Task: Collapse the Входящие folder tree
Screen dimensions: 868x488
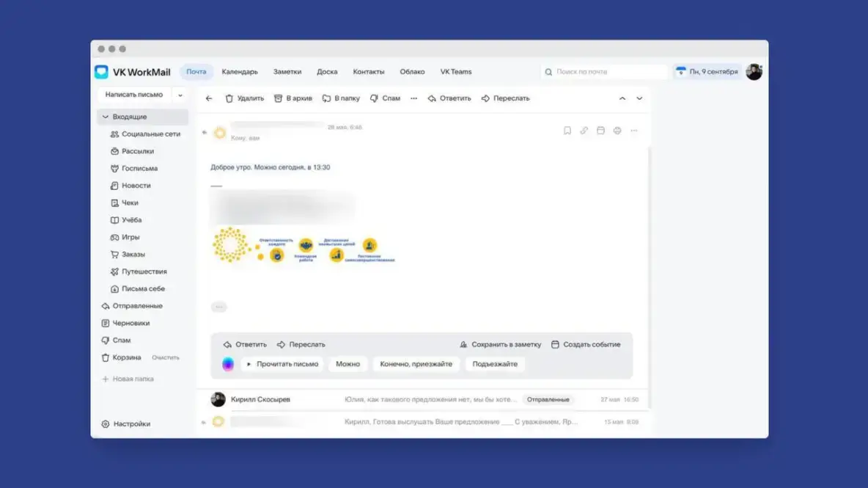Action: [105, 117]
